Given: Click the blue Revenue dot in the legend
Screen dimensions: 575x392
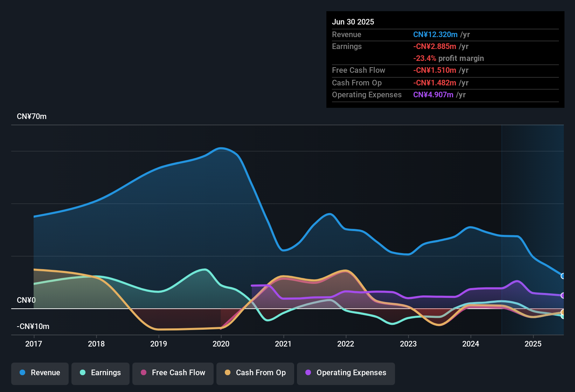Looking at the screenshot, I should (22, 373).
